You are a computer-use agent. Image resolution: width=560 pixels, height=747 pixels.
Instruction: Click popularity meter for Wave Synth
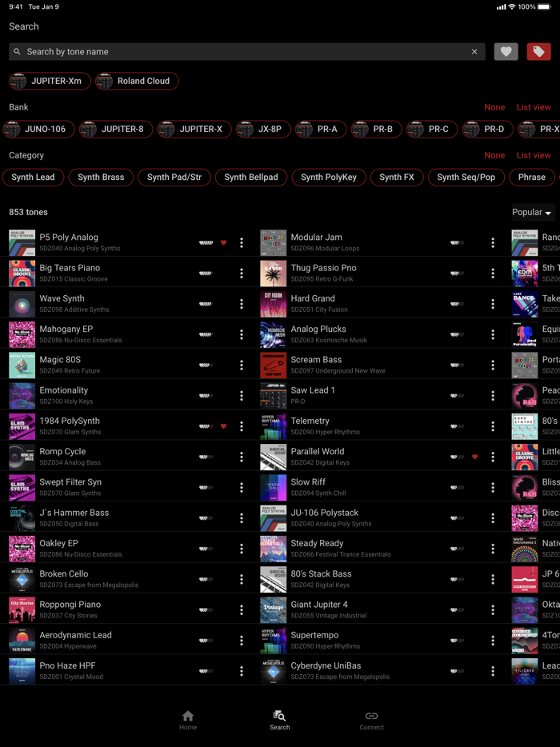click(206, 304)
